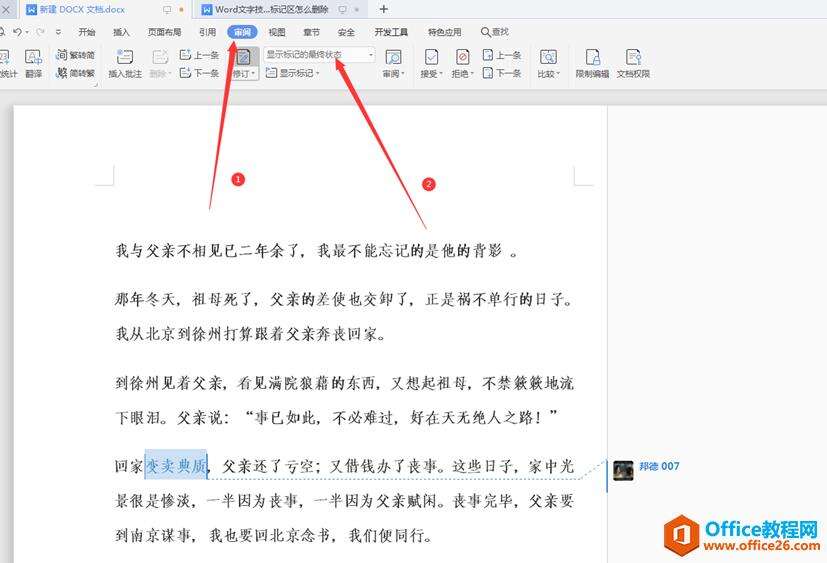Expand the Undo history dropdown arrow
Image resolution: width=827 pixels, height=563 pixels.
27,32
